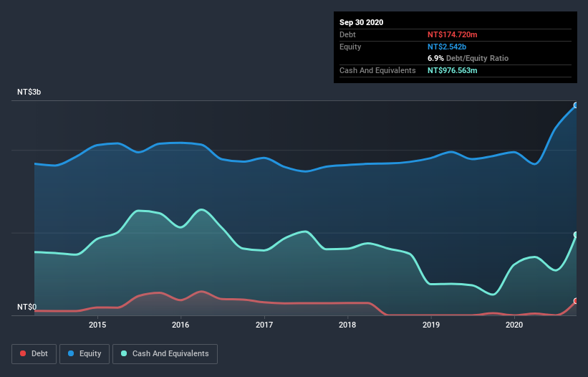Toggle Cash And Equivalents legend button
Screen dimensions: 588x377
click(x=165, y=354)
